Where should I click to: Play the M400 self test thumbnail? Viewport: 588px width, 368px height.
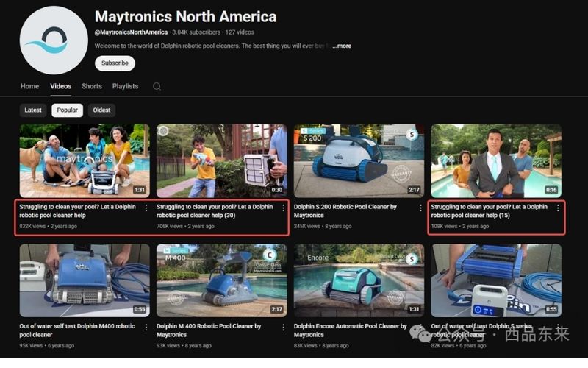click(x=85, y=280)
